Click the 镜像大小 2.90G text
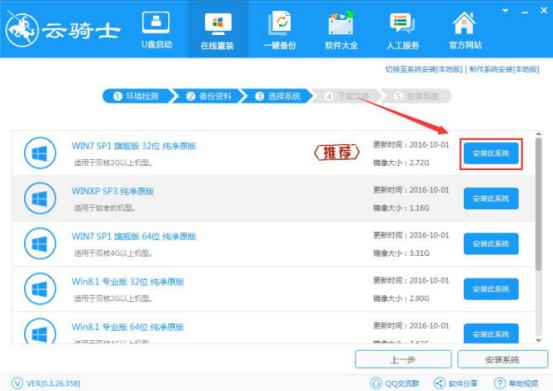Viewport: 553px width, 391px height. point(401,299)
